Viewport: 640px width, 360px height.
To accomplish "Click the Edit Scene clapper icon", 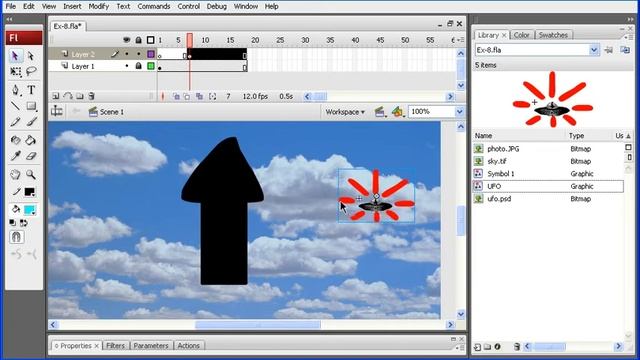I will tap(380, 112).
